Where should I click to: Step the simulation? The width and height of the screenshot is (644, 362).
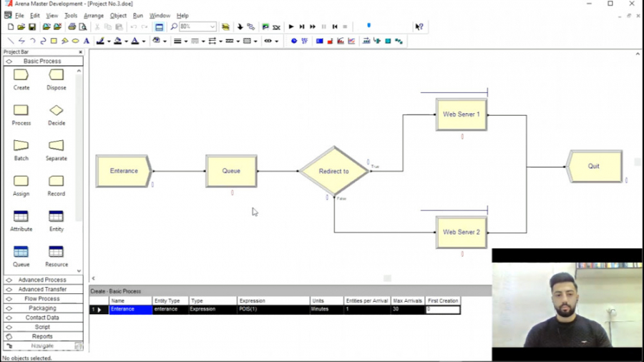click(x=302, y=26)
